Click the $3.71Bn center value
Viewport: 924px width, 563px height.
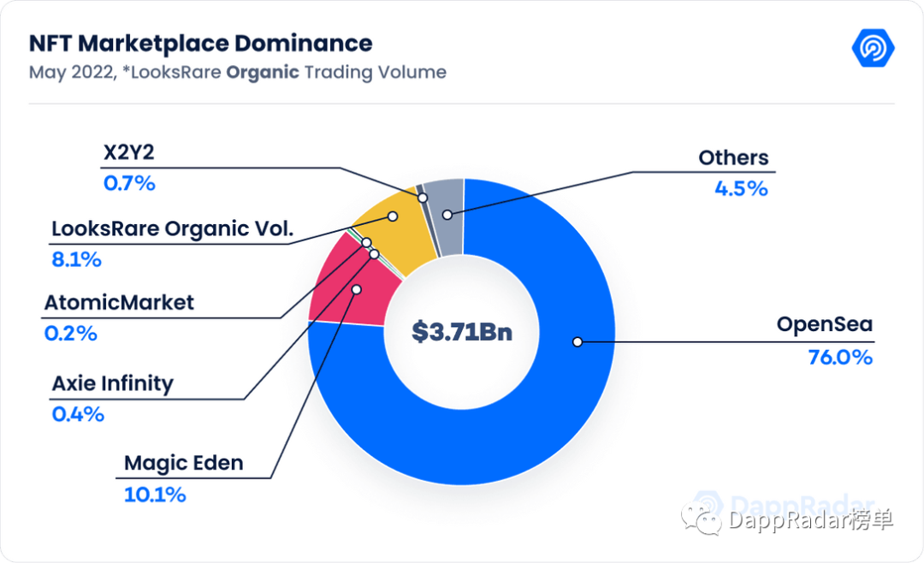463,332
